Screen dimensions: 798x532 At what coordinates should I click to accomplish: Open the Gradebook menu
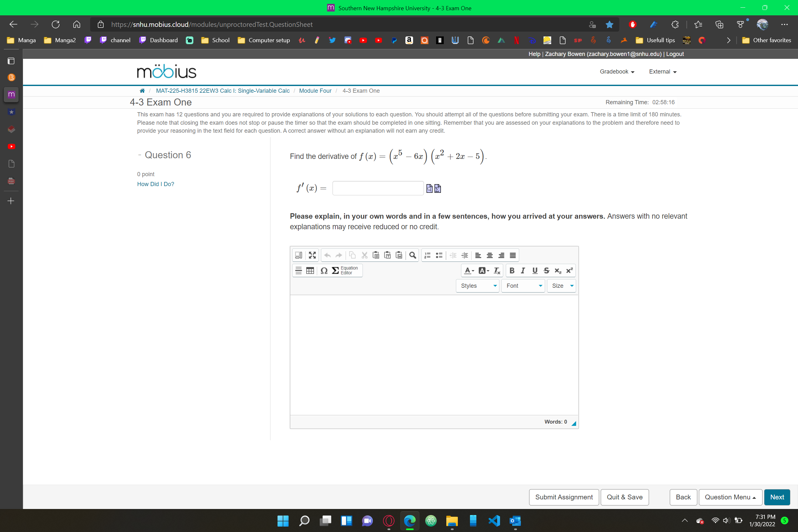coord(616,72)
